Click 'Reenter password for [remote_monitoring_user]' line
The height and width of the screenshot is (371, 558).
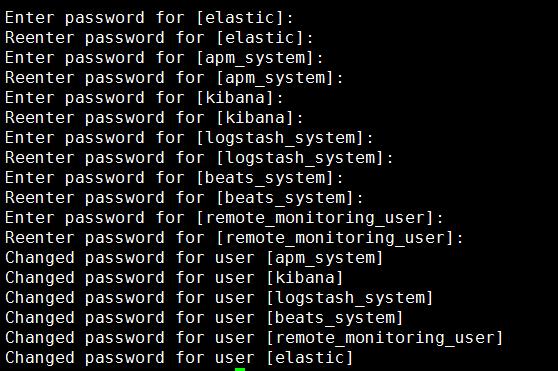(x=234, y=237)
